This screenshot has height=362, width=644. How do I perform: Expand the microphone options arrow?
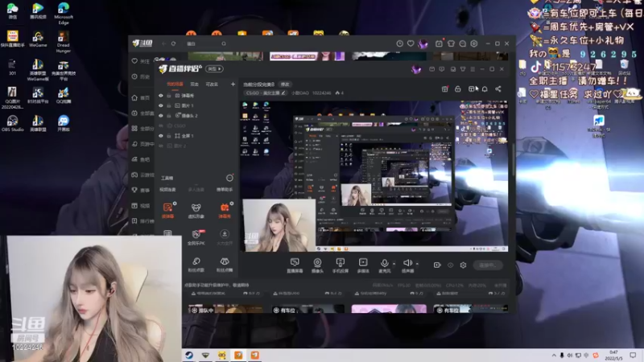[394, 264]
